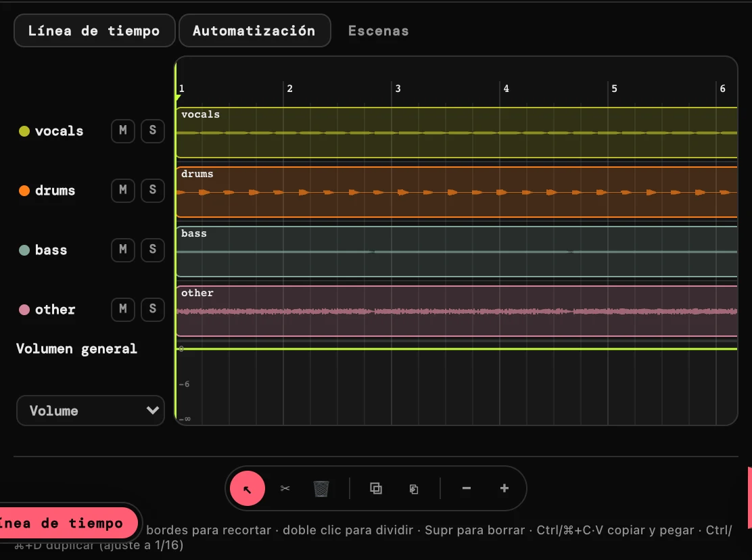Click the Volumen general label
Screen dimensions: 752x560
76,349
